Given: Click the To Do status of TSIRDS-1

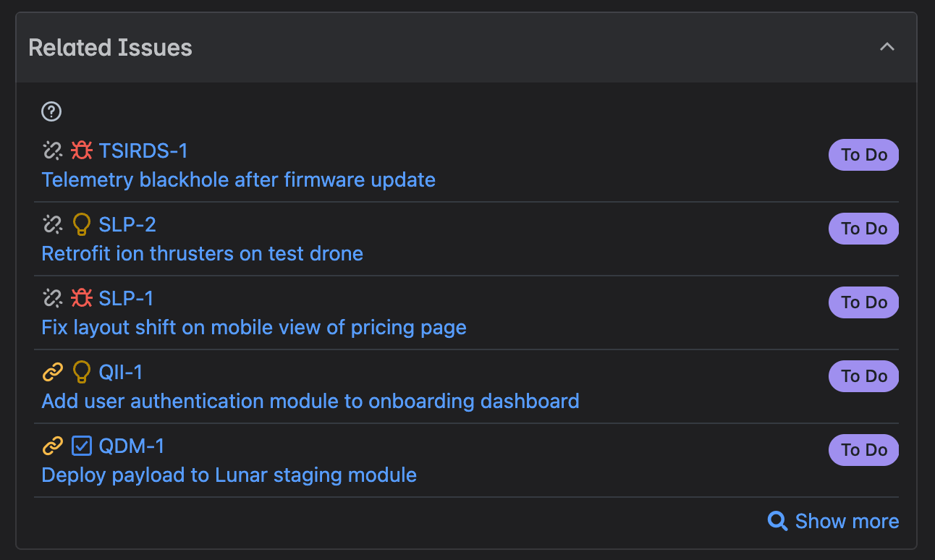Looking at the screenshot, I should pos(863,155).
